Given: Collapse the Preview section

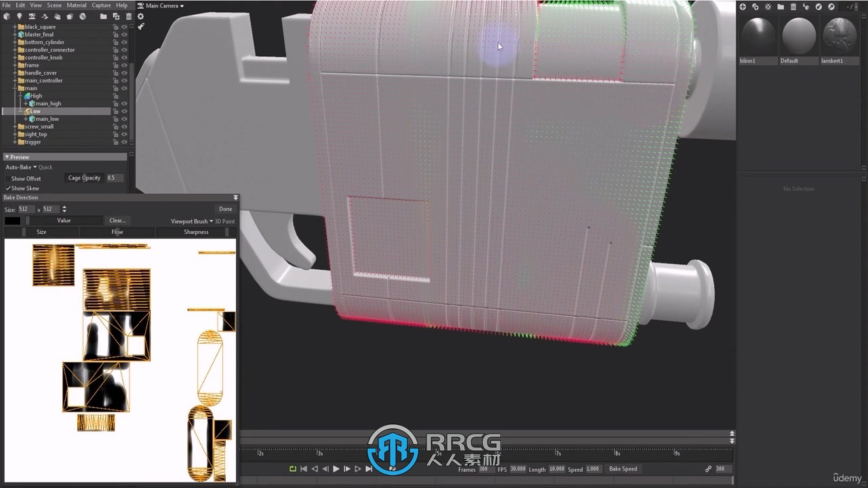Looking at the screenshot, I should point(7,157).
